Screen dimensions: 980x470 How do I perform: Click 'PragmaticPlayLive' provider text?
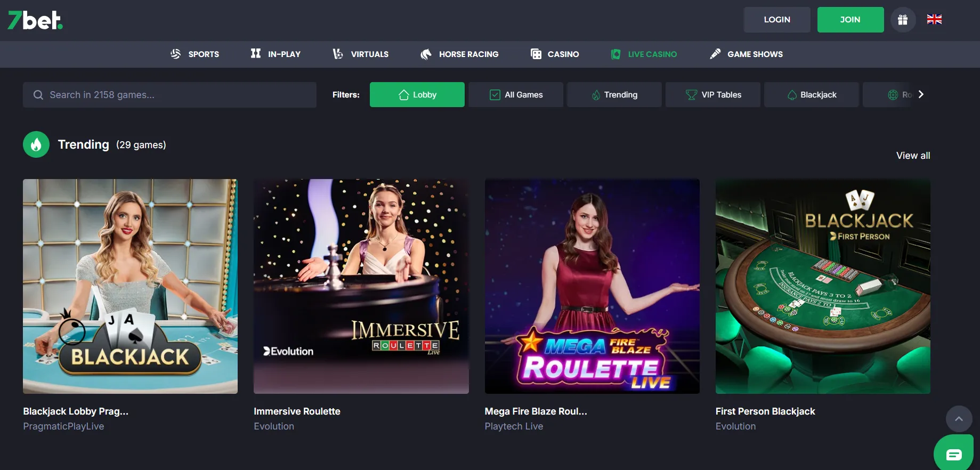tap(63, 426)
